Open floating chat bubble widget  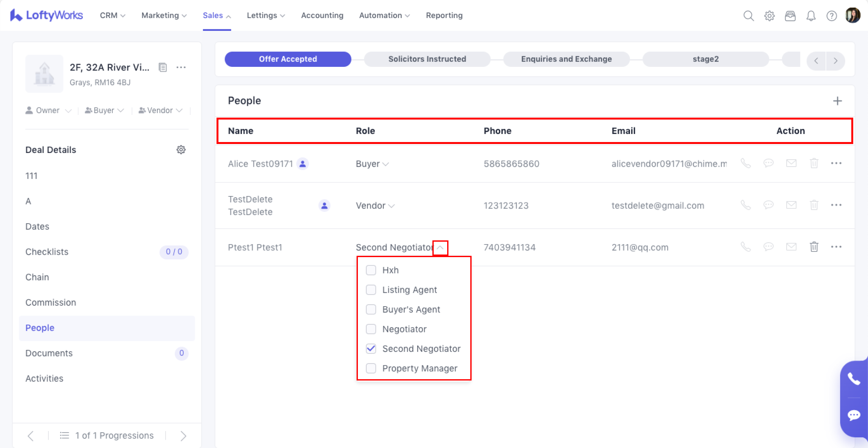coord(854,415)
